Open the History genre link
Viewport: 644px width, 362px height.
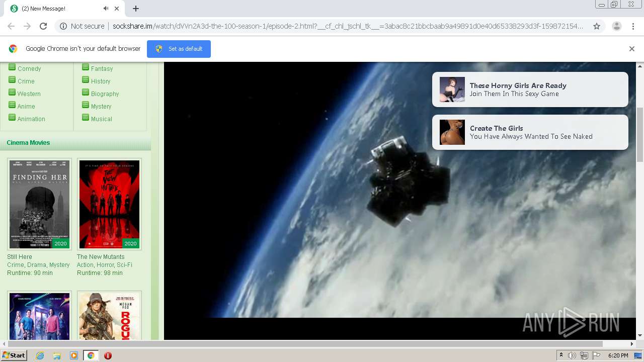pos(101,81)
